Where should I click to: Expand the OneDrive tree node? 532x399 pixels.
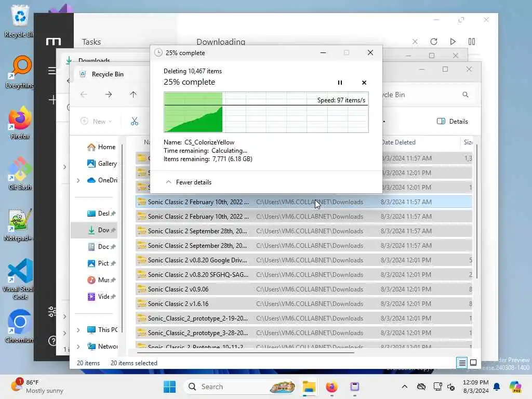78,180
